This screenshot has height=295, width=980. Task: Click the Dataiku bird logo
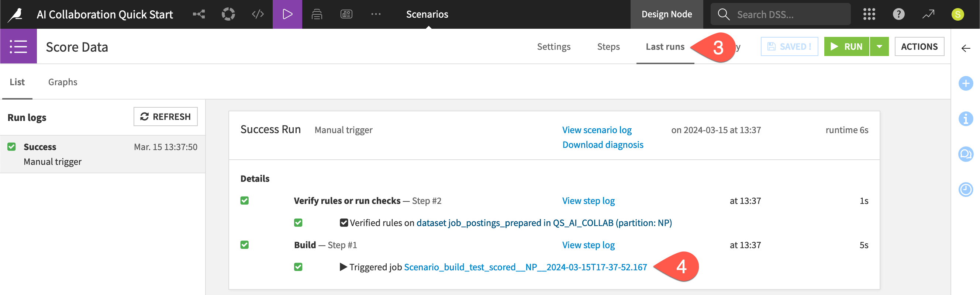(16, 14)
